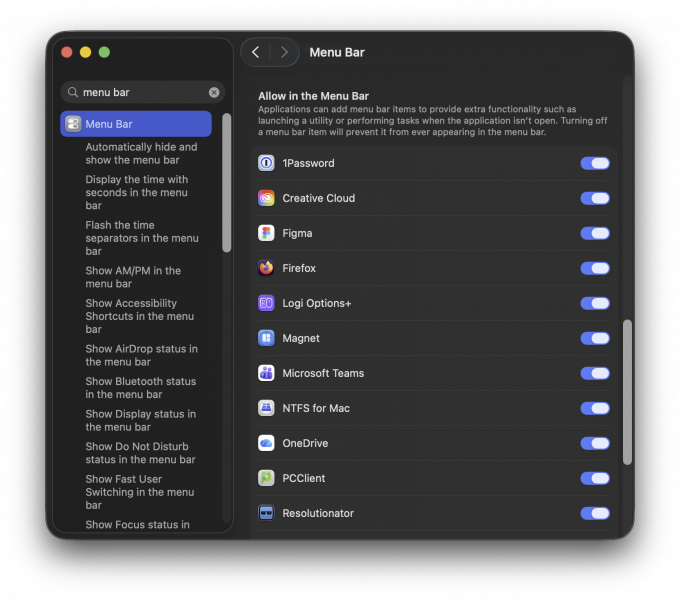Click the Microsoft Teams app icon
This screenshot has height=600, width=680.
pos(266,373)
